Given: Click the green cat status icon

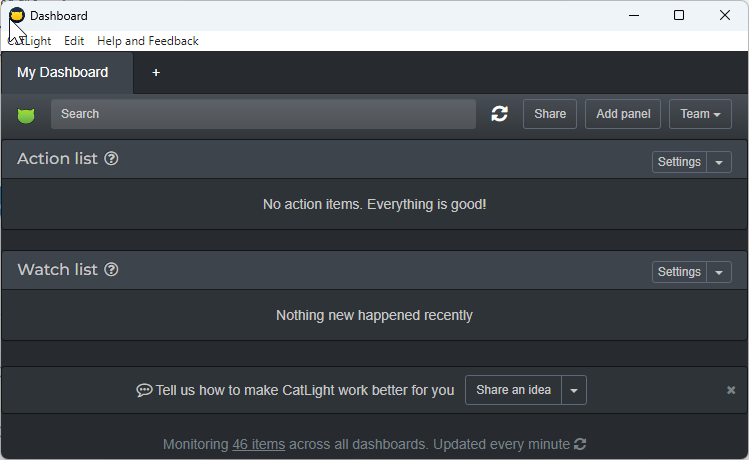Looking at the screenshot, I should [26, 115].
